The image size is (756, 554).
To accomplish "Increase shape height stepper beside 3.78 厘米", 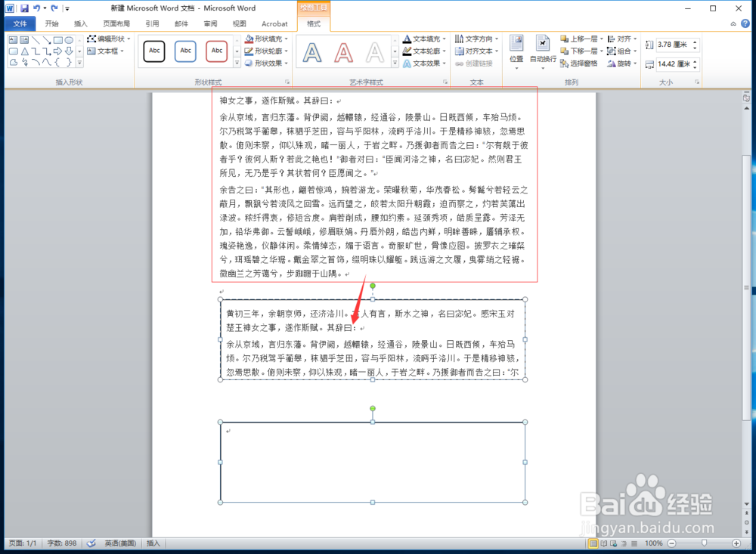I will (x=695, y=41).
